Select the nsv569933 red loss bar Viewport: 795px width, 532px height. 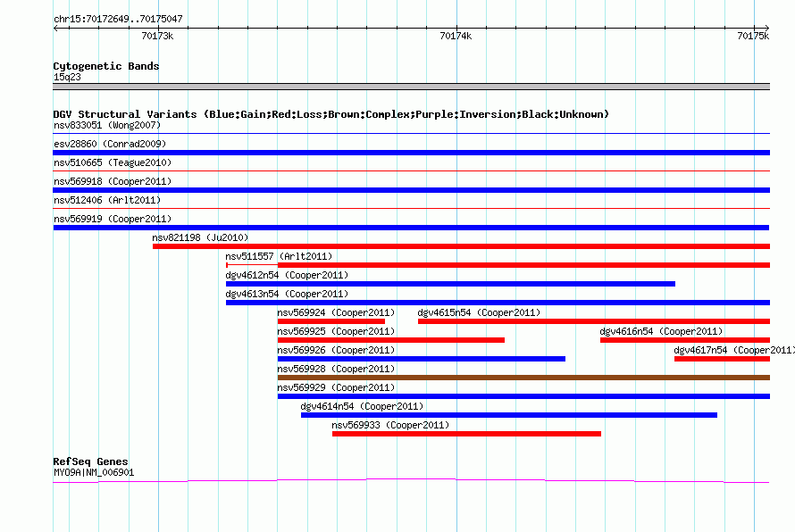pyautogui.click(x=466, y=434)
